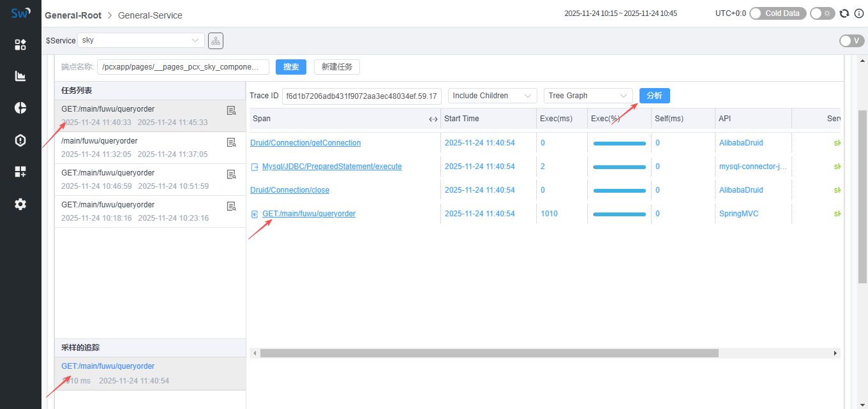
Task: Click General-Root in the breadcrumb
Action: (73, 15)
